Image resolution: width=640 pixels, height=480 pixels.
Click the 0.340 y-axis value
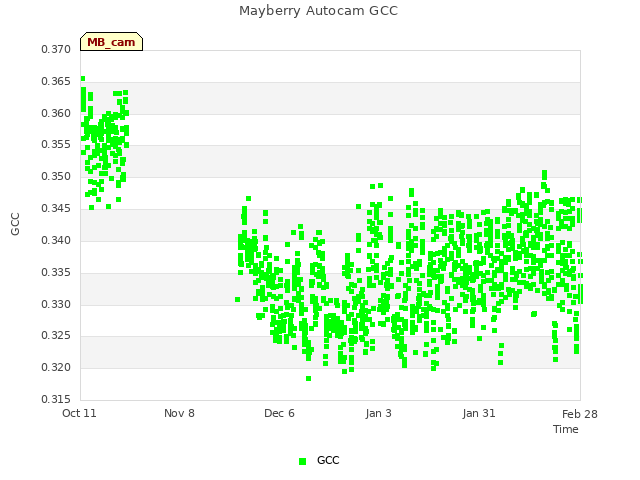pyautogui.click(x=56, y=240)
